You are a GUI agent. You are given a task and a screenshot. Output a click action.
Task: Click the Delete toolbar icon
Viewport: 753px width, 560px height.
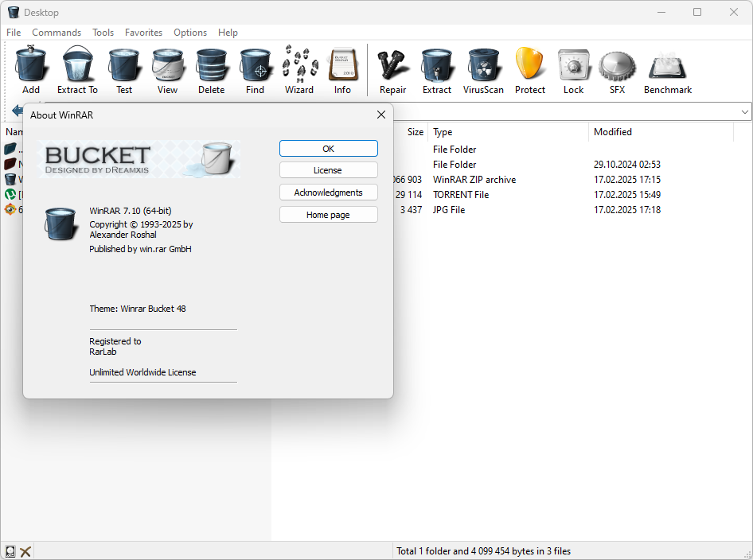[x=211, y=70]
